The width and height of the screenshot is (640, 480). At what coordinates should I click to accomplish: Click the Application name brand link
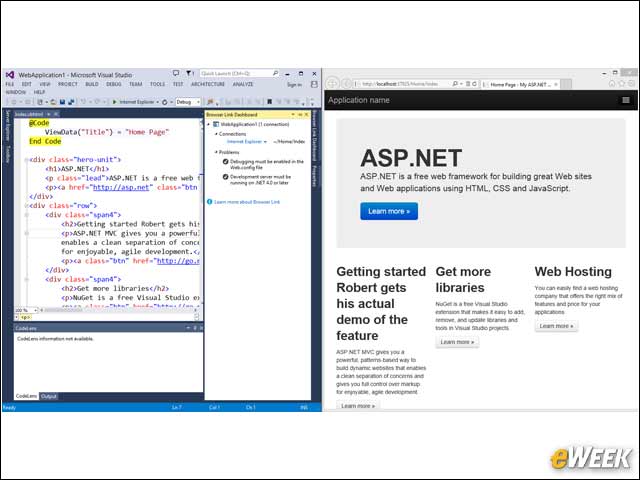(x=359, y=100)
